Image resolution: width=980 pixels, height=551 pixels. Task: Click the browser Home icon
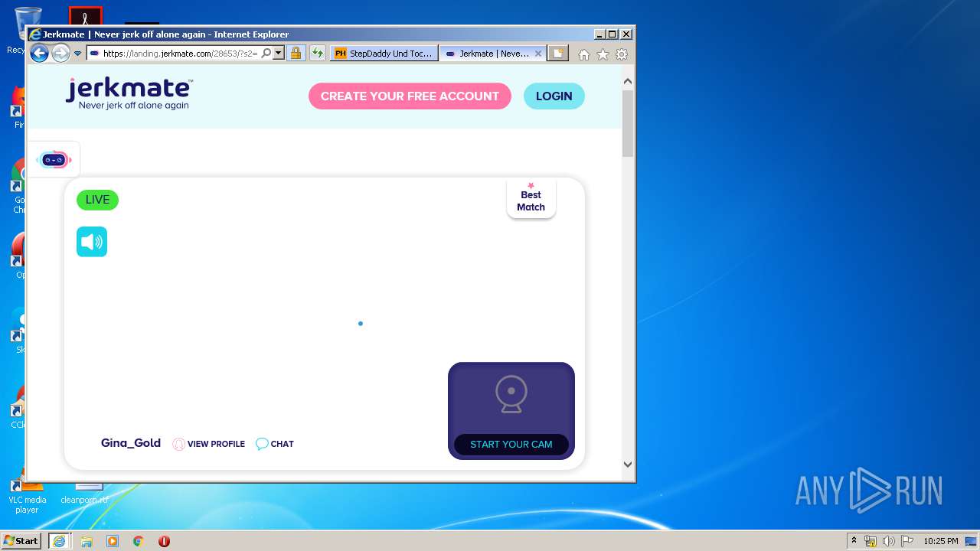(x=584, y=54)
